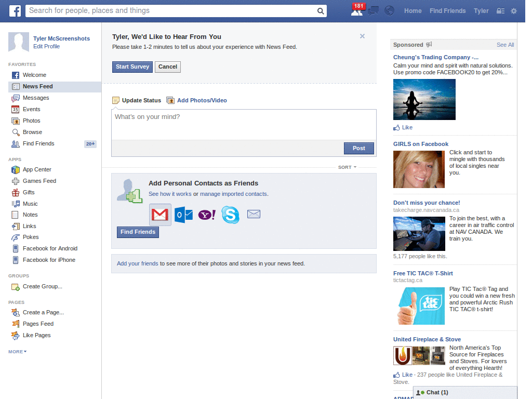
Task: Open manage imported contacts link
Action: click(x=233, y=194)
